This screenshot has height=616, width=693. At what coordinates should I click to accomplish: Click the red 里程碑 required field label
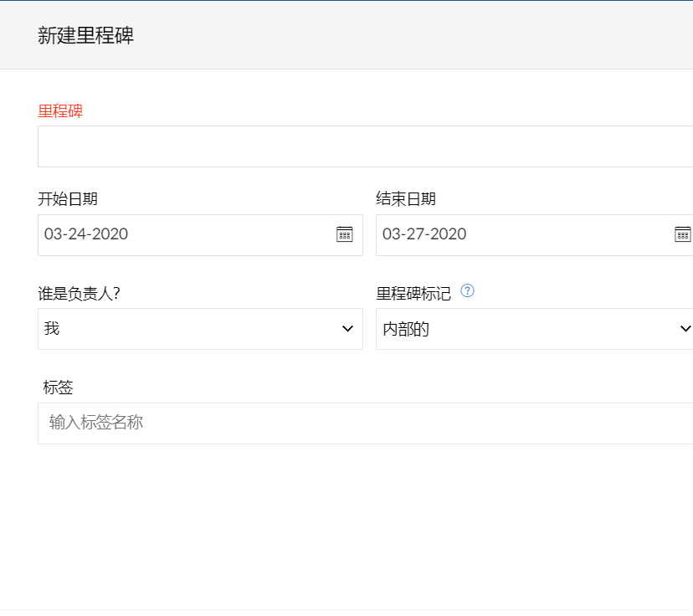tap(59, 110)
